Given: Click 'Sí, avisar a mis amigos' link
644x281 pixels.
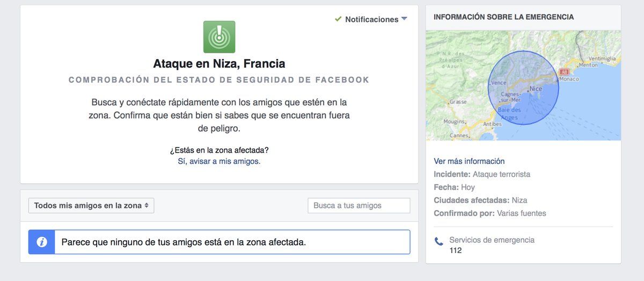Looking at the screenshot, I should 219,161.
